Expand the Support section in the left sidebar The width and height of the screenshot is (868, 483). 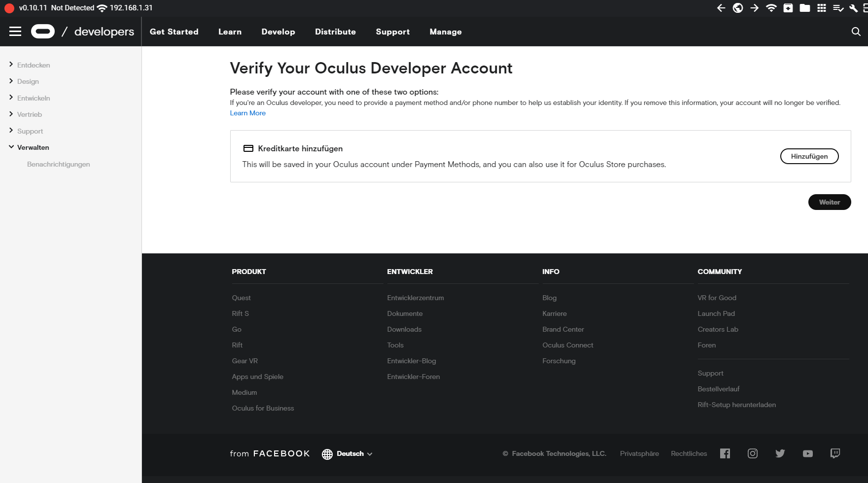pos(26,131)
